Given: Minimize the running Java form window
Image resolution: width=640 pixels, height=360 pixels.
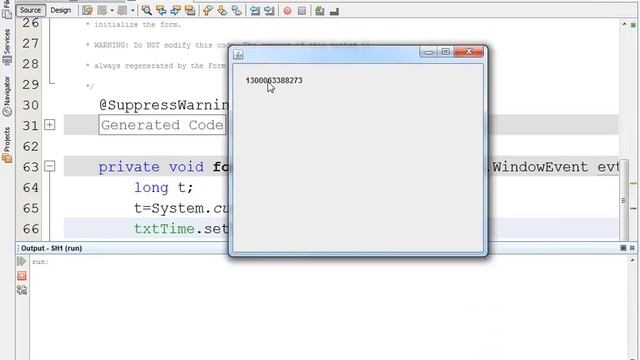Looking at the screenshot, I should [x=428, y=52].
